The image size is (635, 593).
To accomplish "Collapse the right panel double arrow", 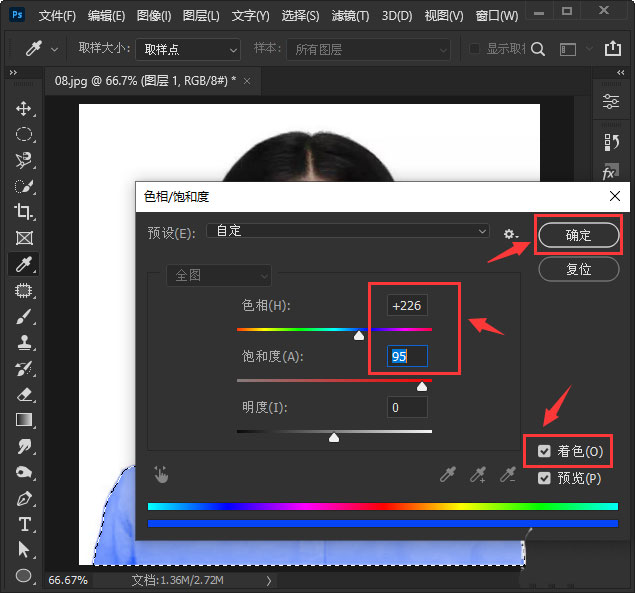I will point(620,73).
